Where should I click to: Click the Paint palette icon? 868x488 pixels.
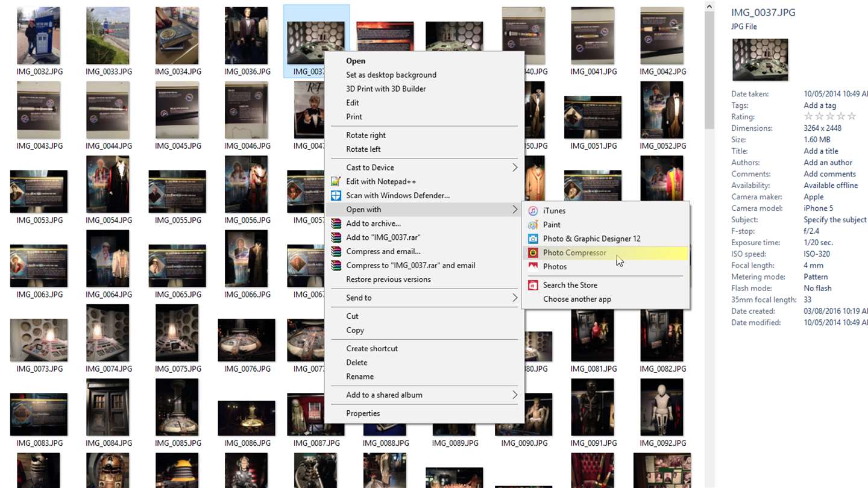tap(533, 225)
